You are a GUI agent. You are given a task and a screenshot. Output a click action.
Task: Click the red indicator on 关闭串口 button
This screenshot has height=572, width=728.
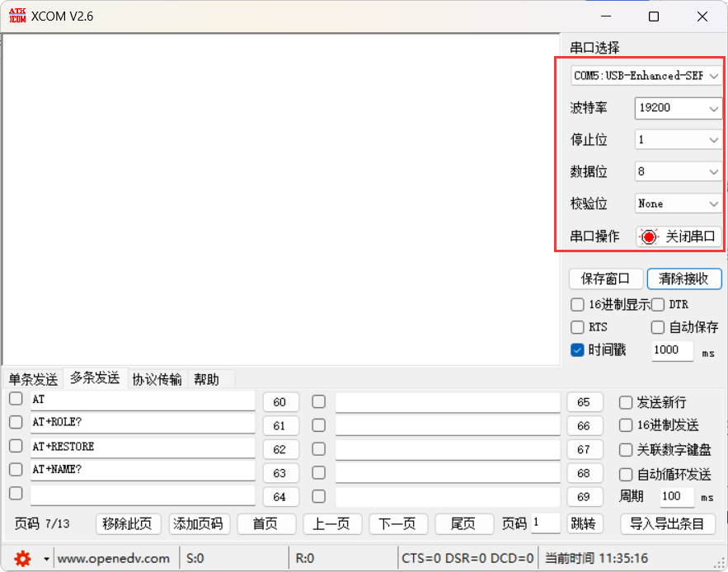[x=651, y=236]
